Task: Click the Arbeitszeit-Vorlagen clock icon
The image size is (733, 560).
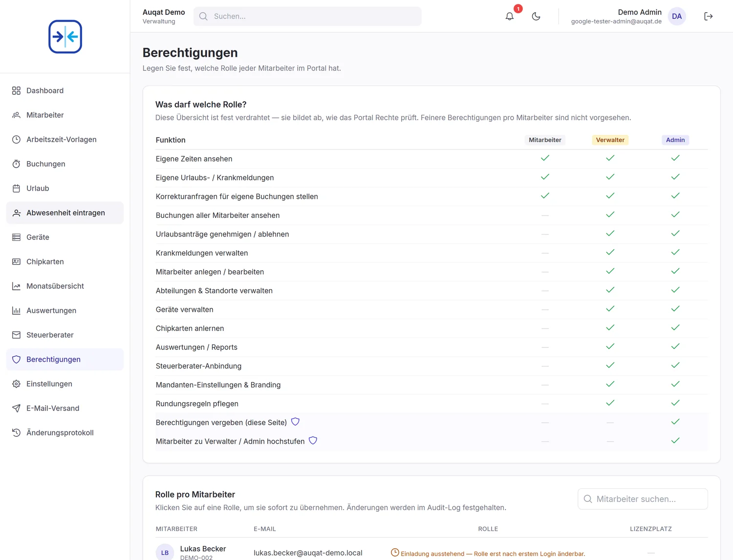Action: (16, 139)
